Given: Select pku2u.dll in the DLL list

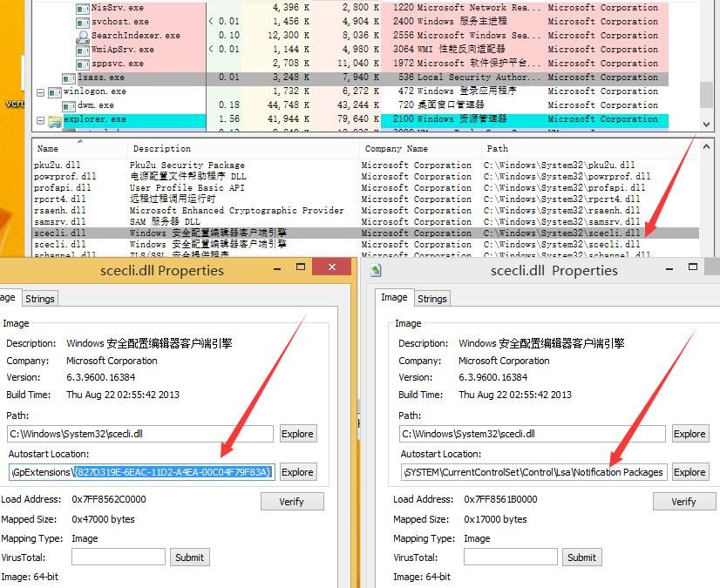Looking at the screenshot, I should click(366, 165).
